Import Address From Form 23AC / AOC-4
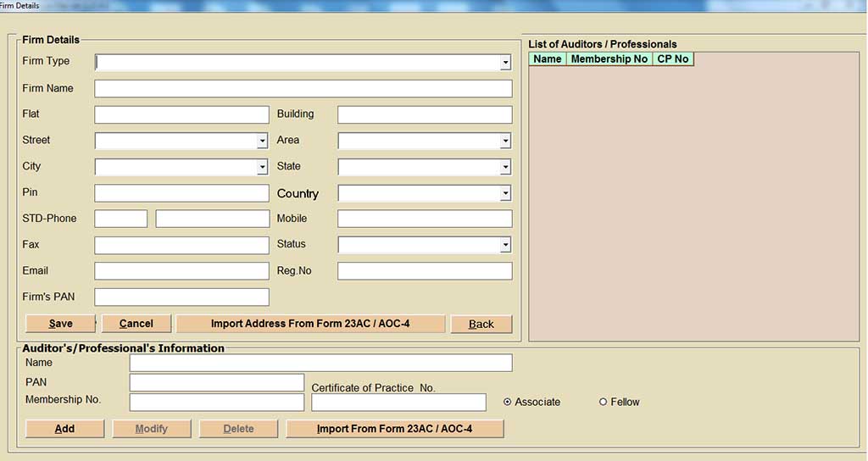 (310, 324)
